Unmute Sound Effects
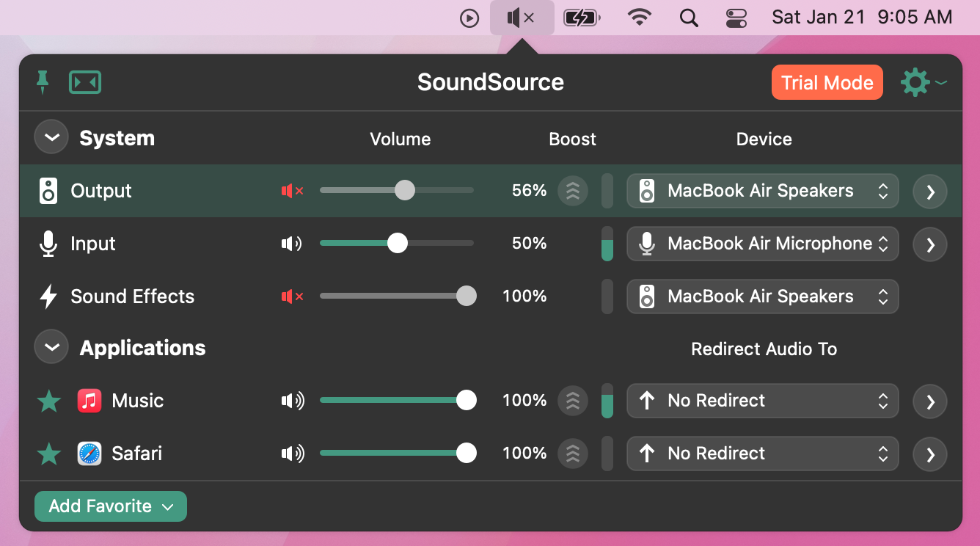The width and height of the screenshot is (980, 546). [293, 296]
